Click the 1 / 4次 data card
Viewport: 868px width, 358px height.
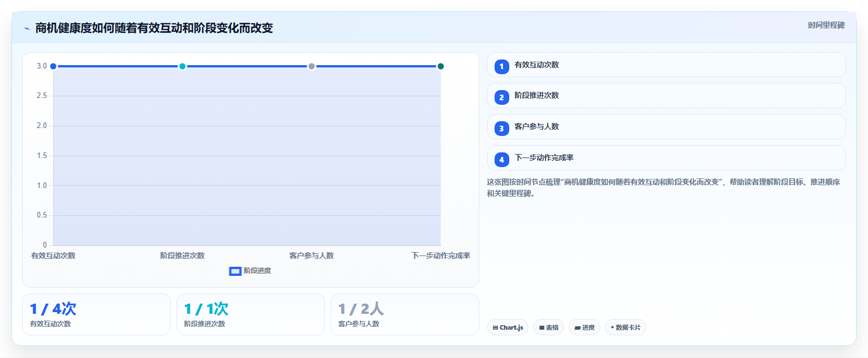(x=96, y=314)
